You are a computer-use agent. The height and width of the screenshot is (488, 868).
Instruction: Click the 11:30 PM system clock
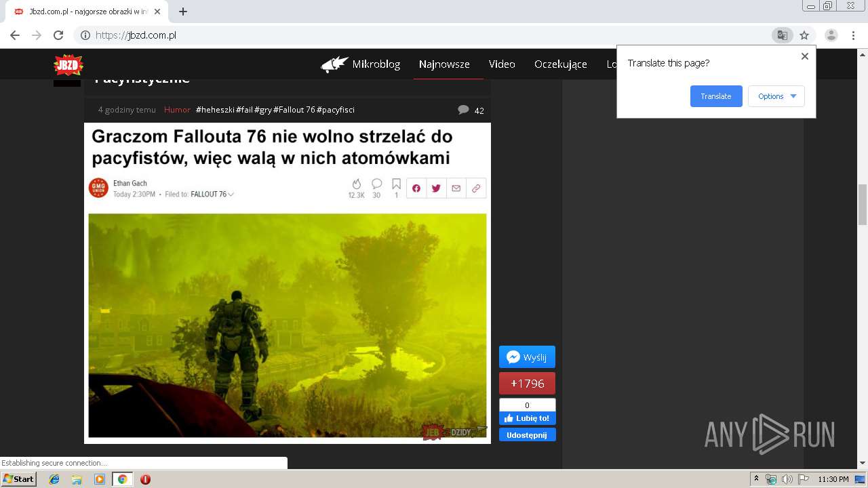click(833, 479)
